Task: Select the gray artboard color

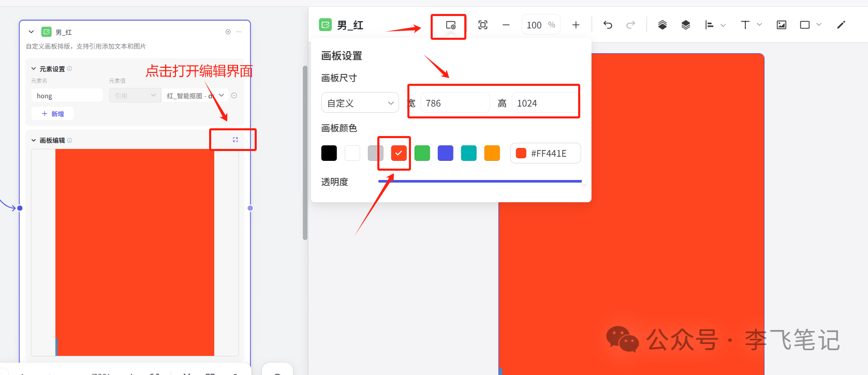Action: tap(376, 153)
